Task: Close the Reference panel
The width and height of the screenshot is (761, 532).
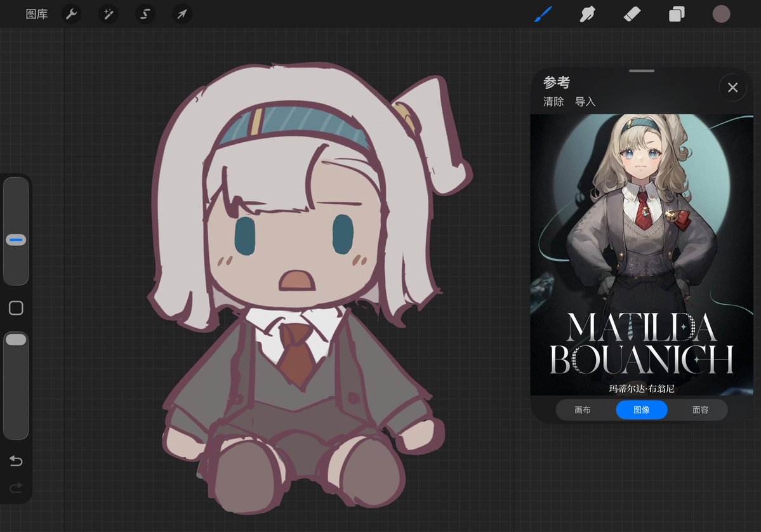Action: 733,88
